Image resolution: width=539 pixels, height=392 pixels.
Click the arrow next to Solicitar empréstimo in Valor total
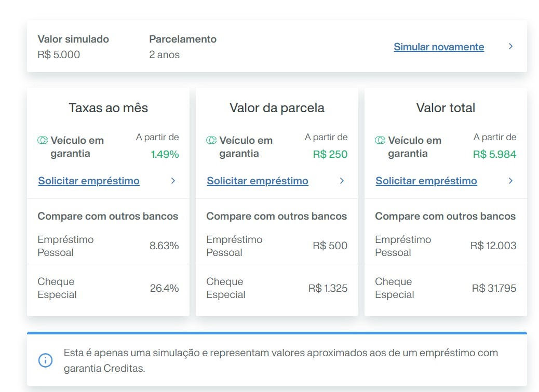click(x=510, y=181)
